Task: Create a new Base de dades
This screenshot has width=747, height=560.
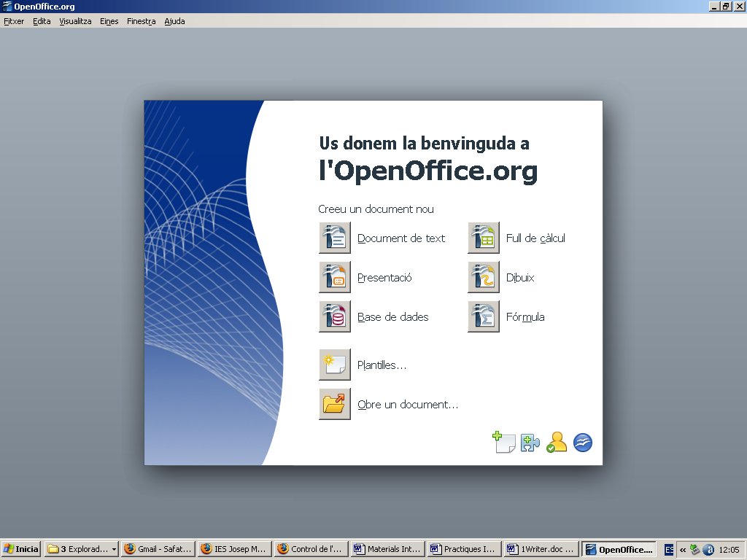Action: [x=335, y=316]
